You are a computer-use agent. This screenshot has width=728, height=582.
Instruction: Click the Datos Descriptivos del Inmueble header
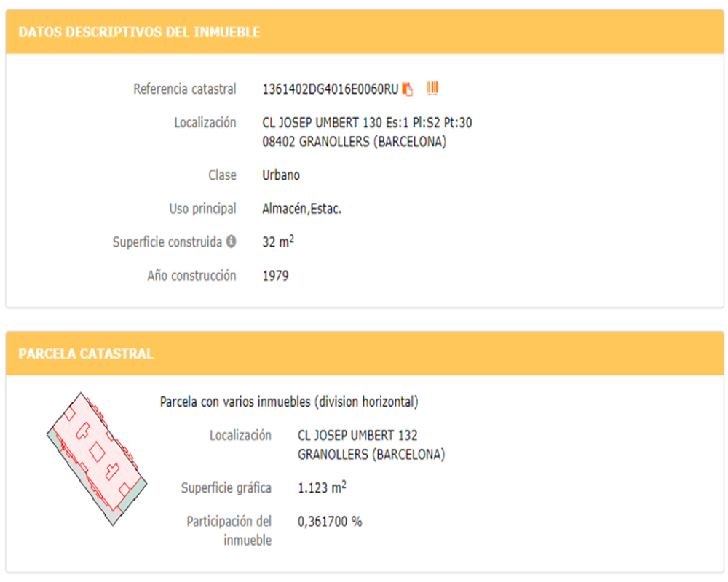pyautogui.click(x=365, y=32)
